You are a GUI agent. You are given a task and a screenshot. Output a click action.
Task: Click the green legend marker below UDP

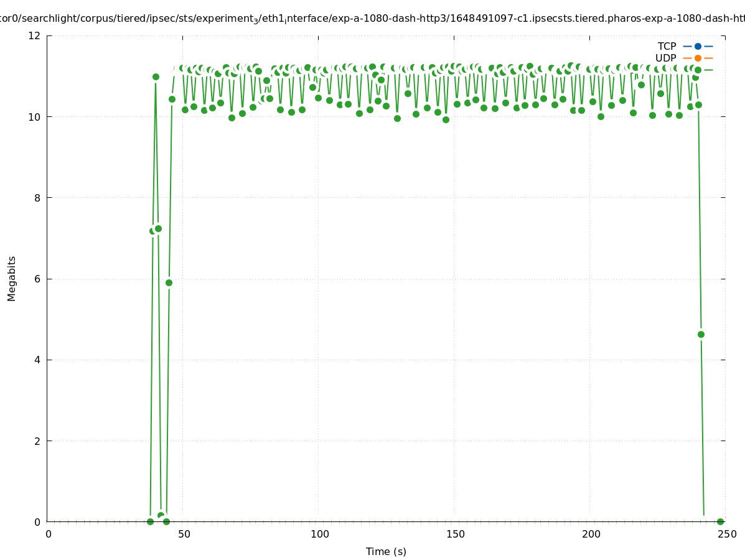(x=698, y=70)
